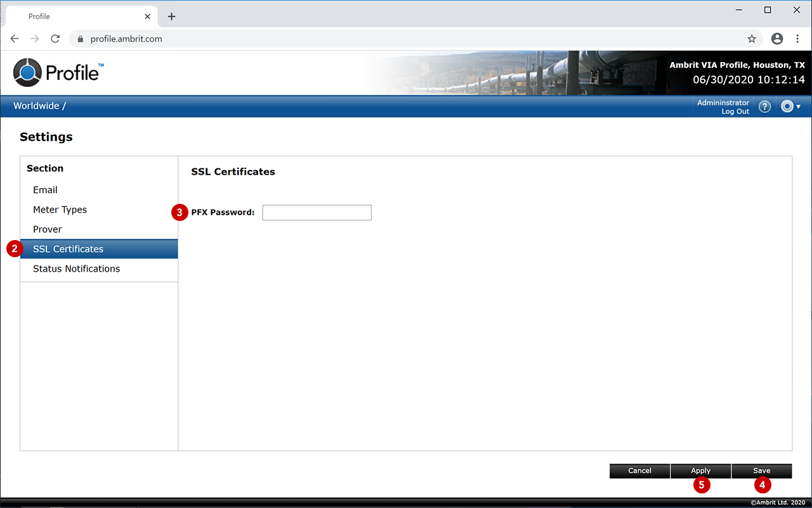Viewport: 812px width, 508px height.
Task: Open the browser profile account icon
Action: tap(777, 39)
